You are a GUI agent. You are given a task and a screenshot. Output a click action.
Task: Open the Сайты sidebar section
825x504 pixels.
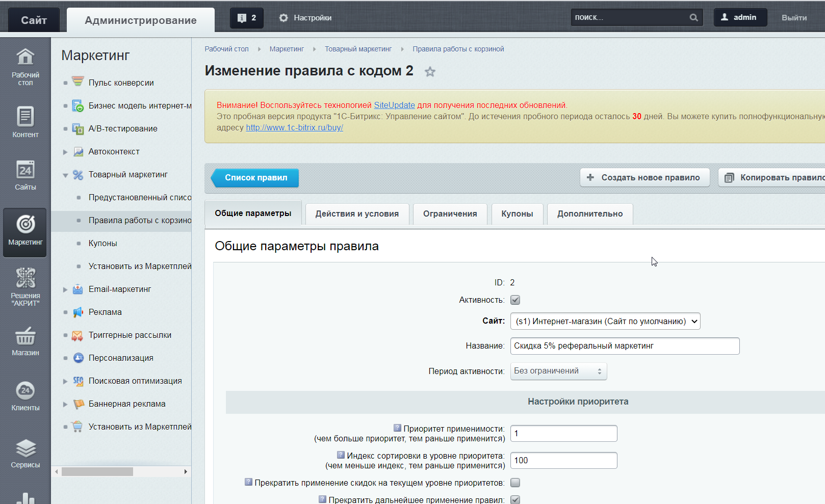click(25, 175)
